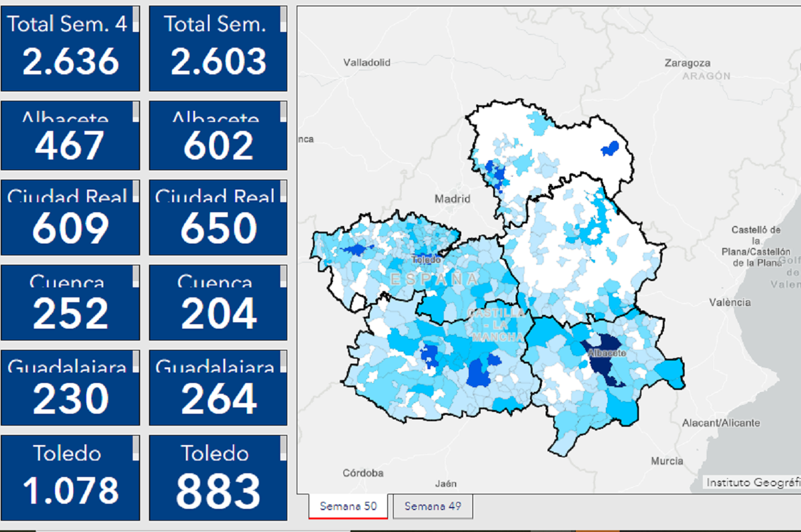Select the Cuenca card with 252
This screenshot has width=801, height=532.
(x=70, y=303)
